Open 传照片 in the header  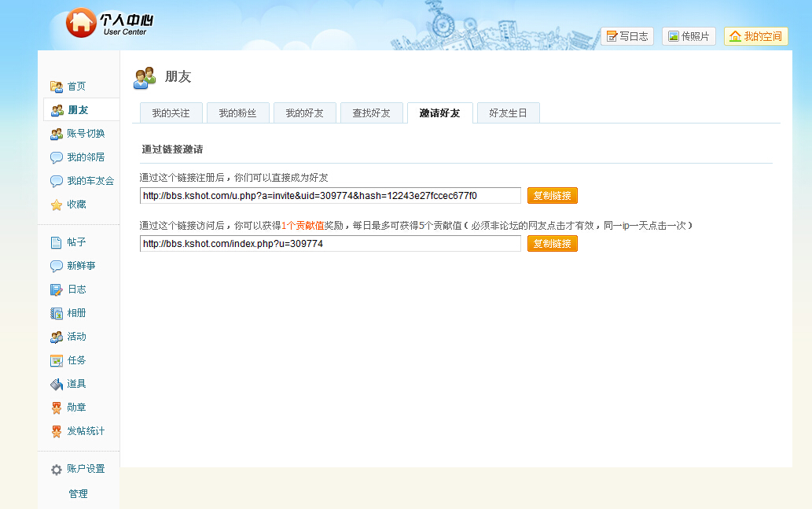click(x=689, y=36)
